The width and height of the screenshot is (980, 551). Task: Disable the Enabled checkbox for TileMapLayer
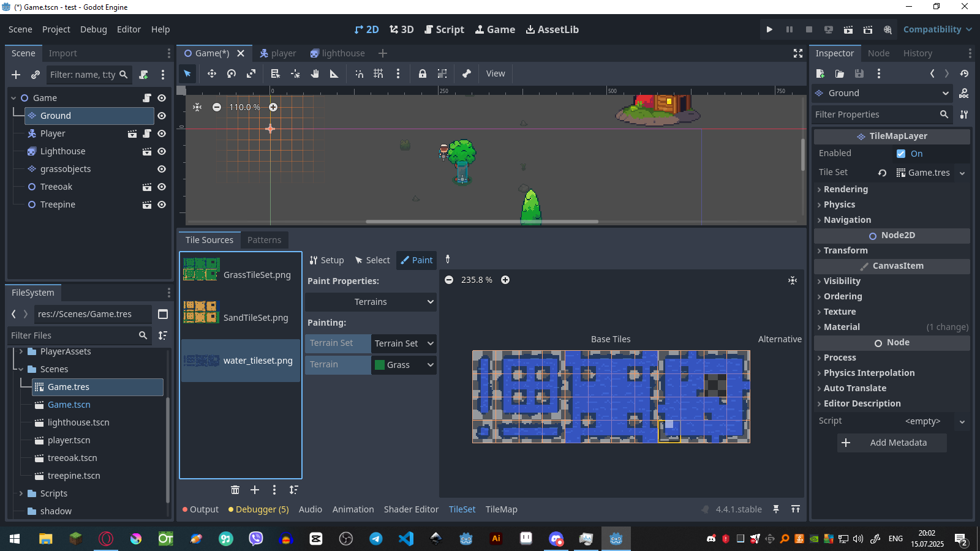coord(901,153)
